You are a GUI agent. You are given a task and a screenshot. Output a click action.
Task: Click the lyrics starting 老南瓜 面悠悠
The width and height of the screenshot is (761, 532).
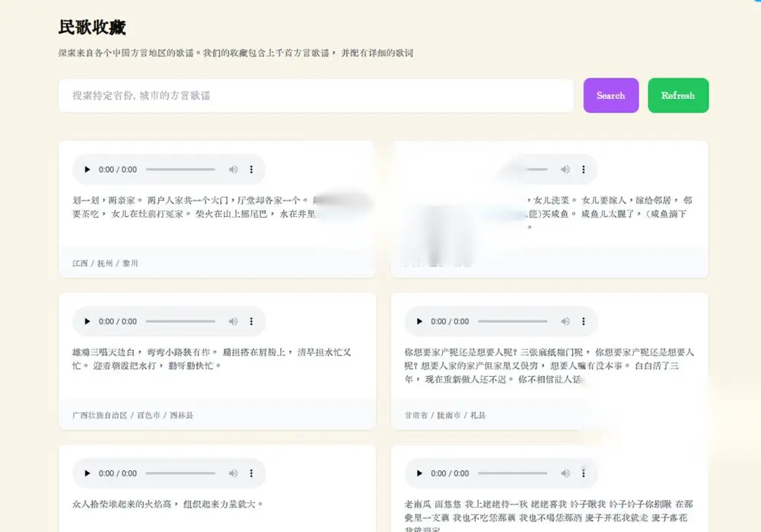point(549,515)
